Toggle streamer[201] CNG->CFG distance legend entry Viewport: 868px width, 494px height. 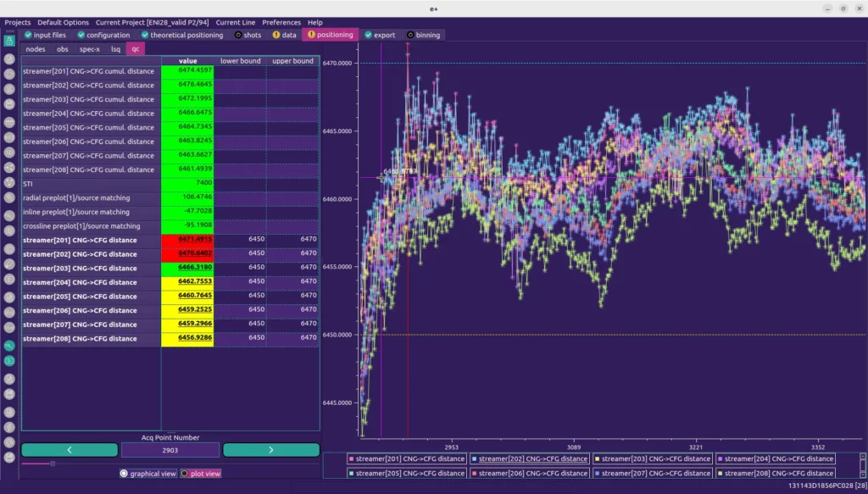tap(406, 459)
